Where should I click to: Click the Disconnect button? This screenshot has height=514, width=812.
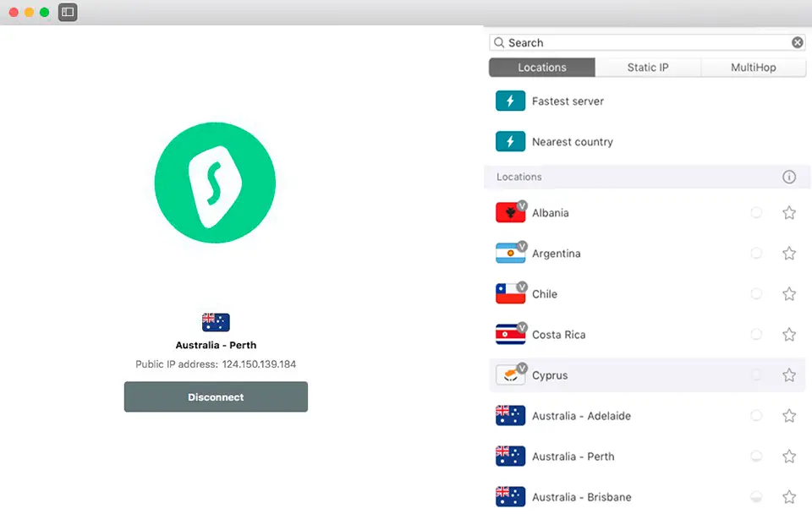(216, 397)
